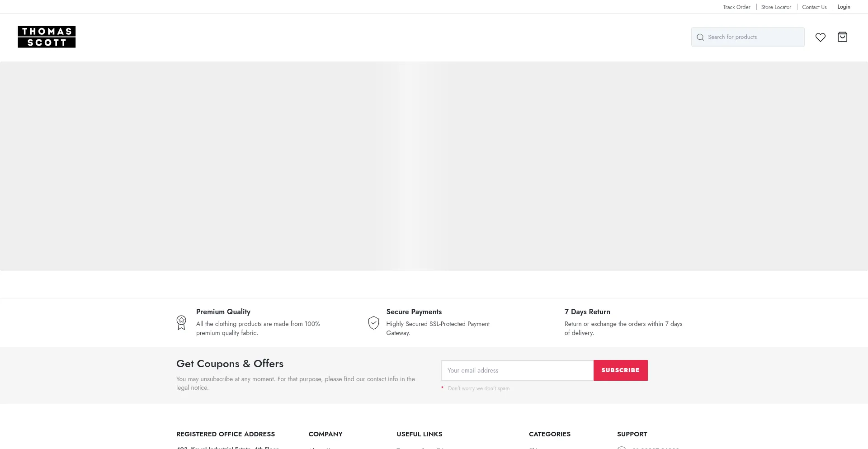Click the Get Coupons & Offers heading
This screenshot has width=868, height=449.
click(x=230, y=364)
